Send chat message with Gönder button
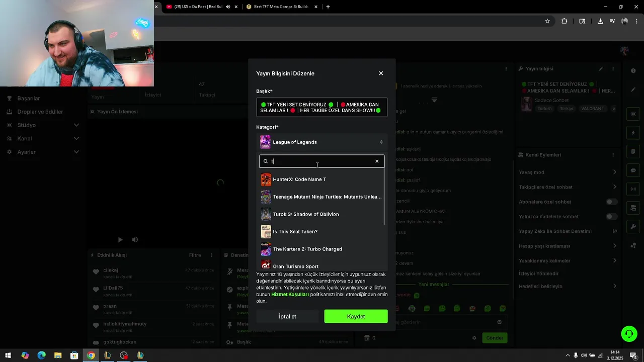 coord(495,338)
